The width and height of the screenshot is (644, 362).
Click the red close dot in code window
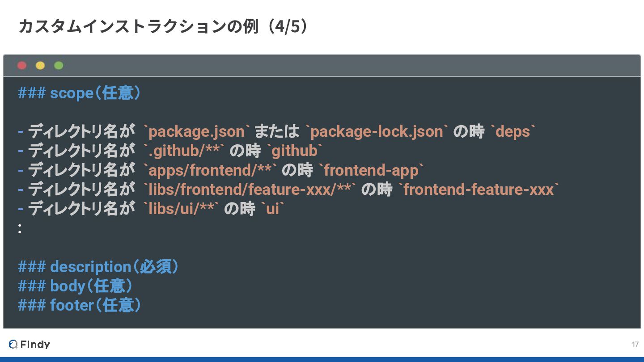[22, 66]
